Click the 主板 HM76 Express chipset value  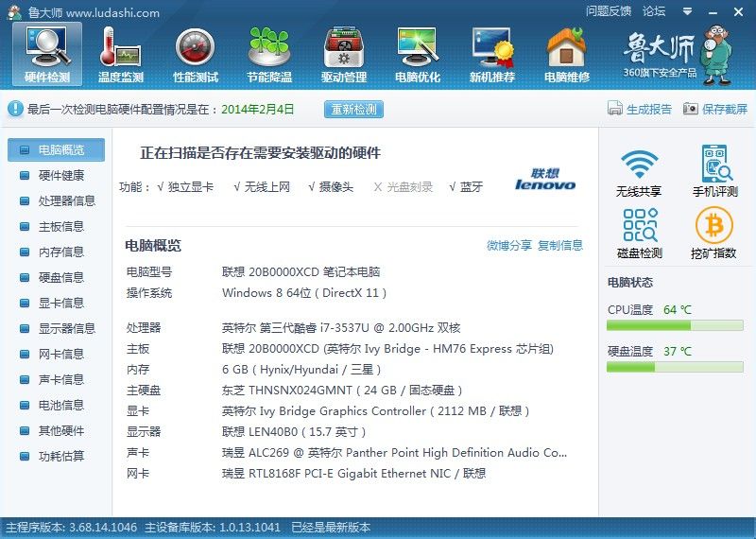[387, 349]
